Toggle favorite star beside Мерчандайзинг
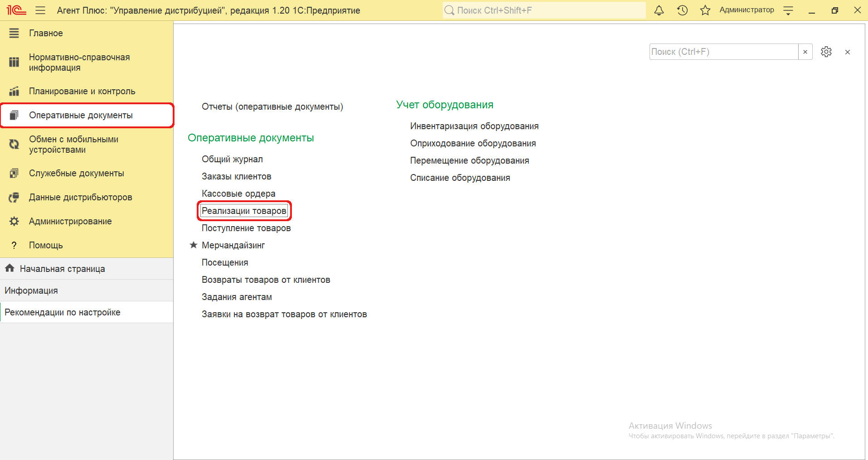The image size is (868, 460). [194, 245]
